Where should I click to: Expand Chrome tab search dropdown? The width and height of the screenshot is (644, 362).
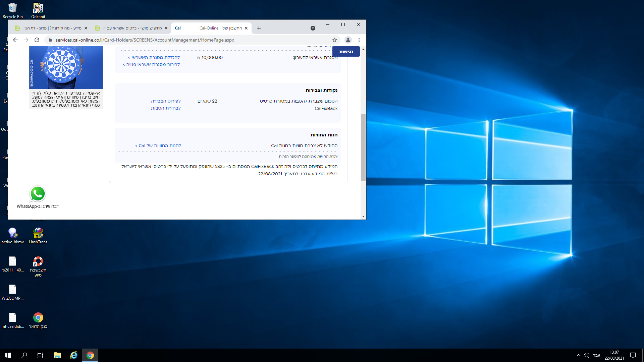coord(313,28)
